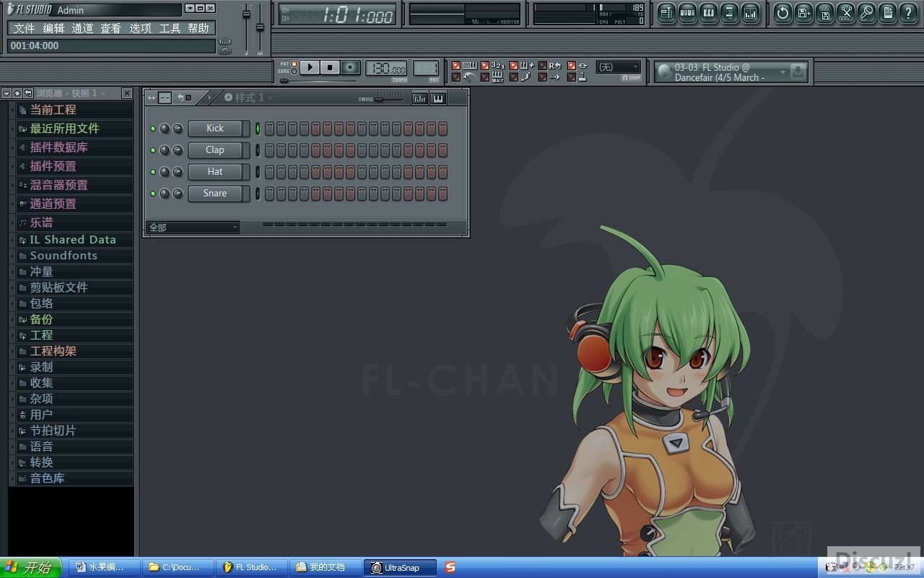Select SONG mode radio button
924x578 pixels.
(x=295, y=72)
